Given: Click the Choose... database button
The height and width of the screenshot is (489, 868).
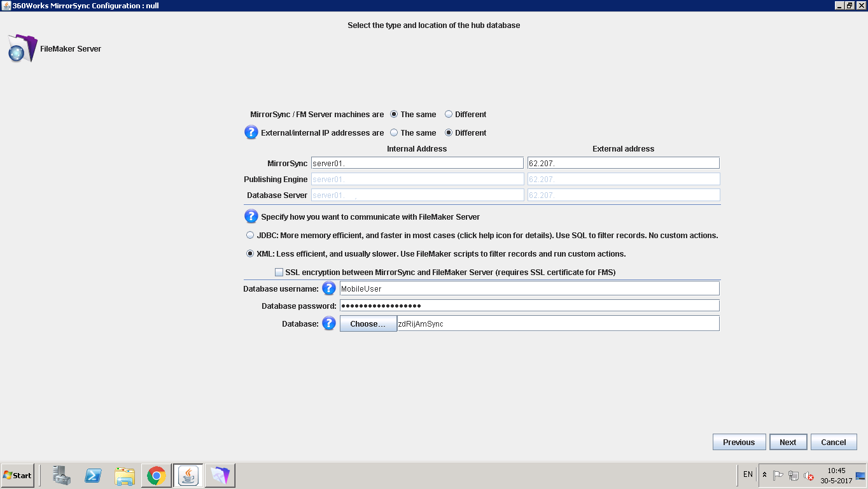Looking at the screenshot, I should pos(368,324).
